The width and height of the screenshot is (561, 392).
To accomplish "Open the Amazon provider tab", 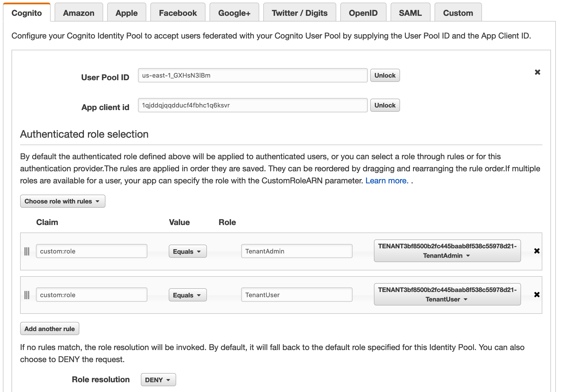I will [x=79, y=13].
